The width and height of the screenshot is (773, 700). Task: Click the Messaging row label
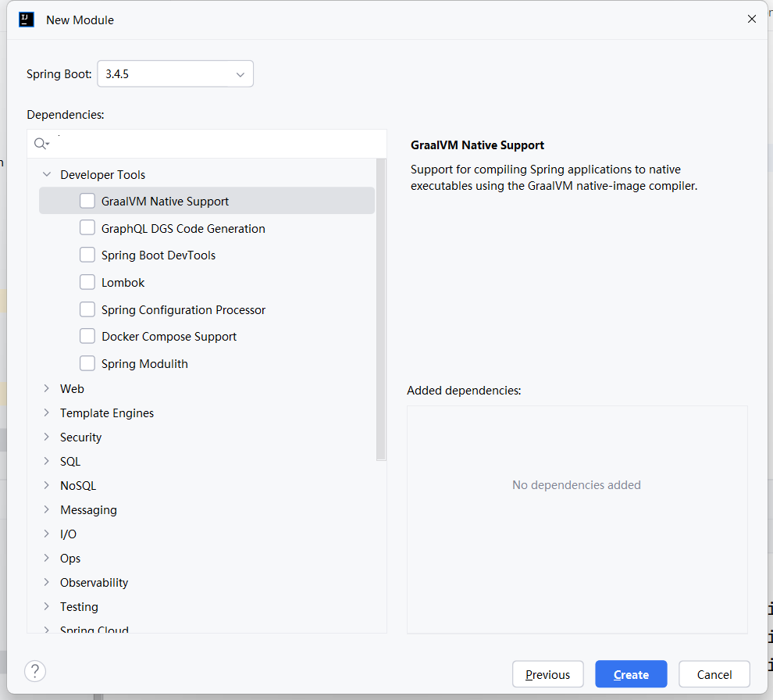click(x=89, y=510)
